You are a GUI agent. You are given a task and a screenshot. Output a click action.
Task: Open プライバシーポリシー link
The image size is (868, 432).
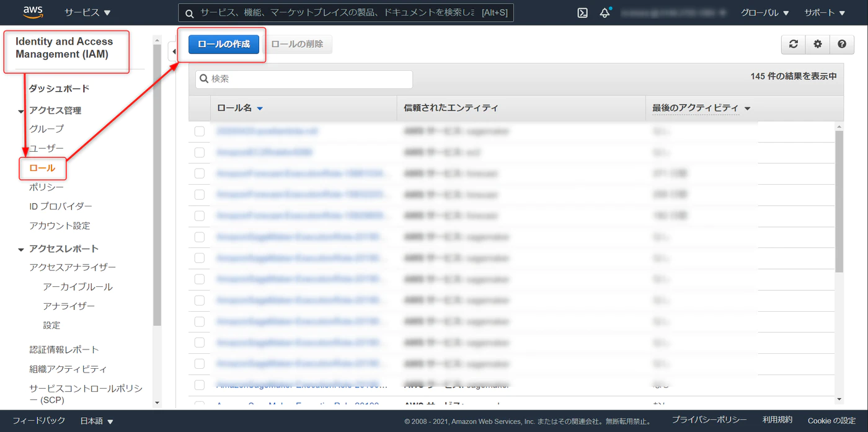[709, 420]
